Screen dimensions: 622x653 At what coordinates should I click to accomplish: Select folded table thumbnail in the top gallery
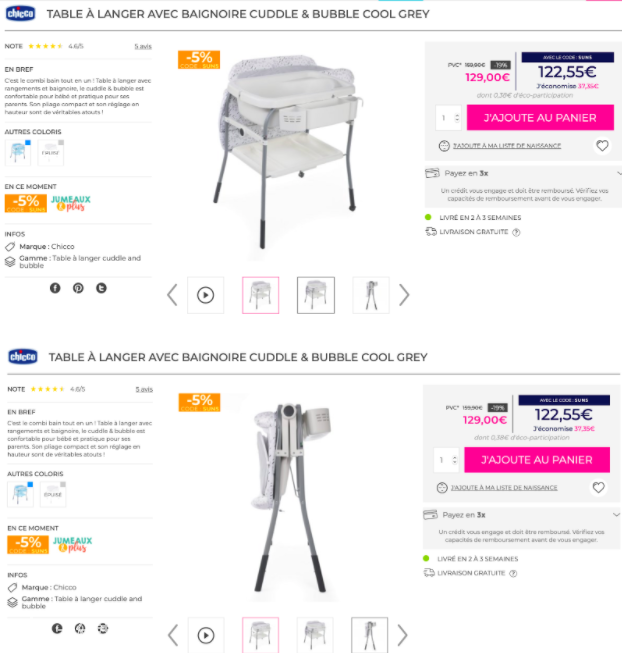[371, 295]
